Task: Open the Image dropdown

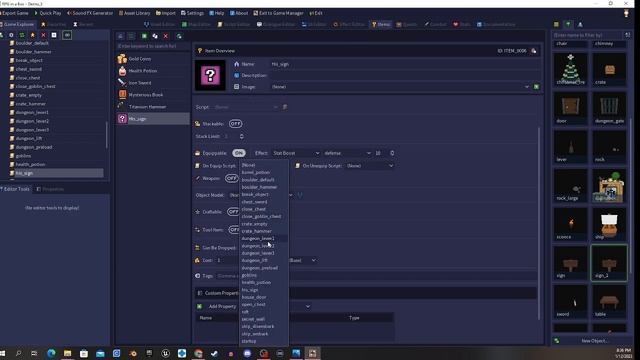Action: click(x=400, y=87)
